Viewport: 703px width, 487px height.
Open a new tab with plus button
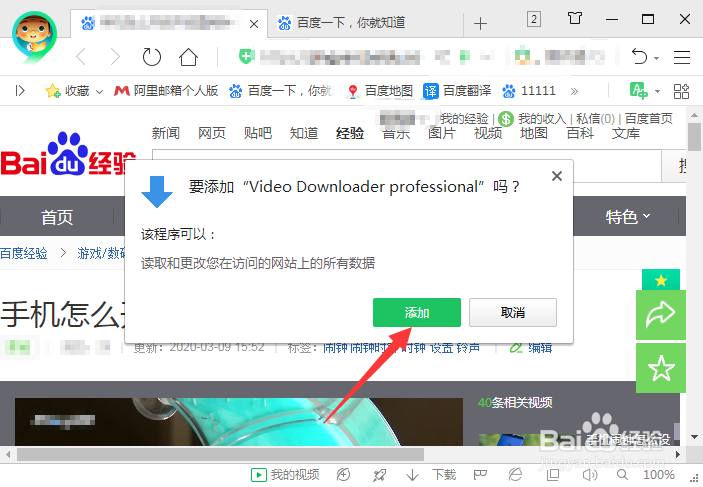tap(480, 23)
